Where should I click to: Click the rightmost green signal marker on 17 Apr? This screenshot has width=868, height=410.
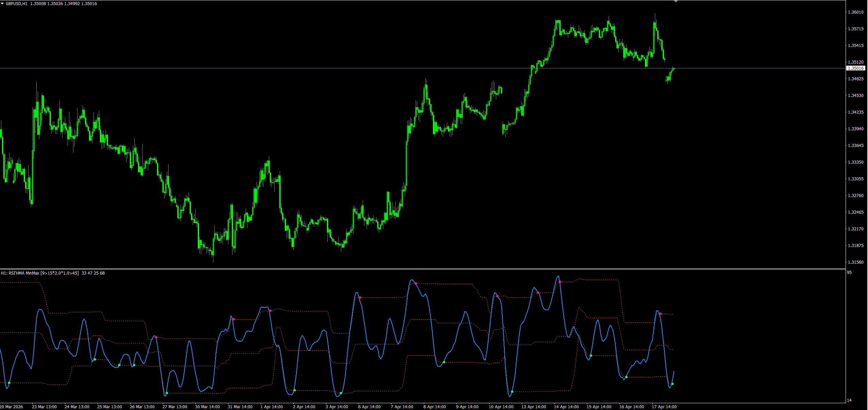(673, 384)
